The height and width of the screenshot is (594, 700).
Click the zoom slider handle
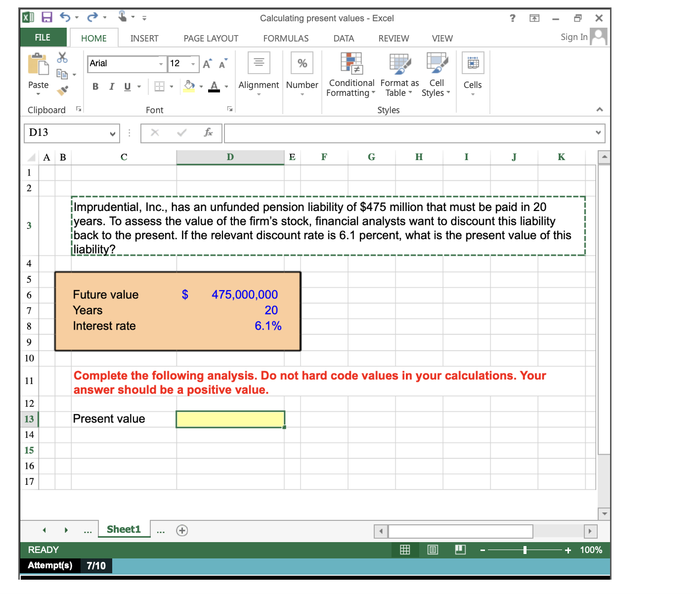click(525, 550)
